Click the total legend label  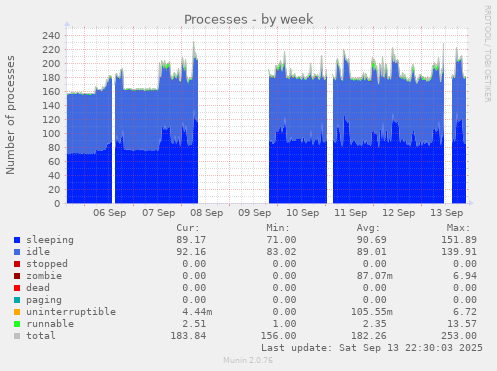click(41, 336)
